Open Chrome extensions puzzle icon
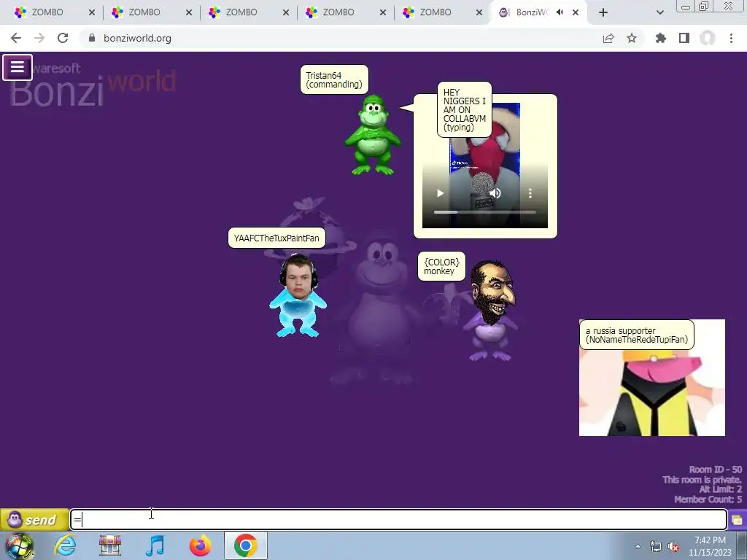This screenshot has height=560, width=747. [661, 38]
